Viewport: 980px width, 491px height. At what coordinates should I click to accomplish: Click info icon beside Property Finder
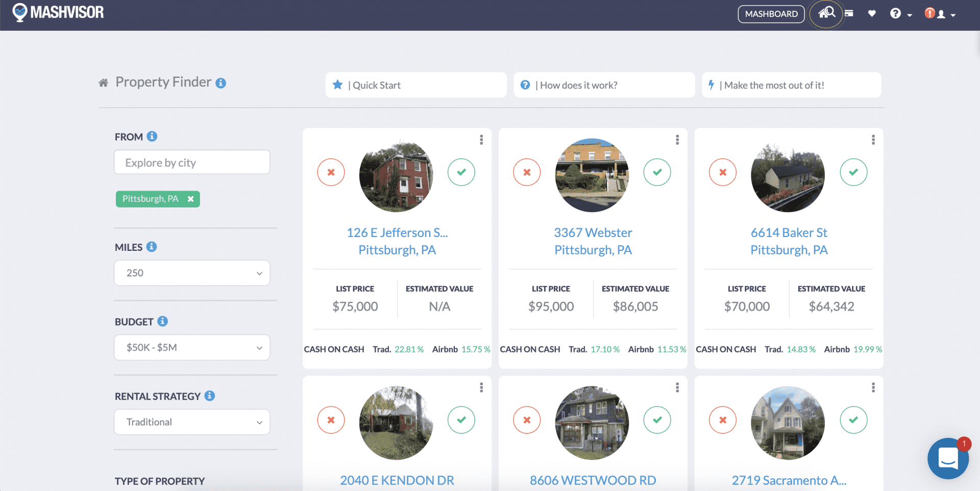point(220,83)
